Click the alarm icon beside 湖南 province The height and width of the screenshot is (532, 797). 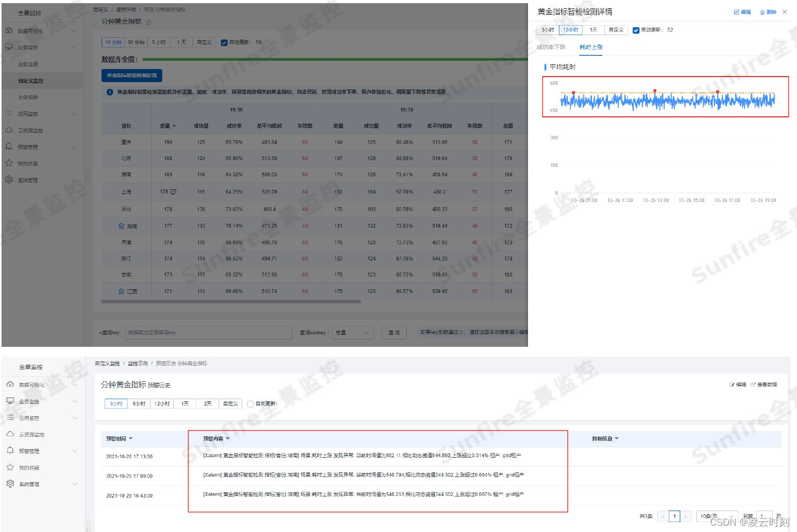[121, 226]
